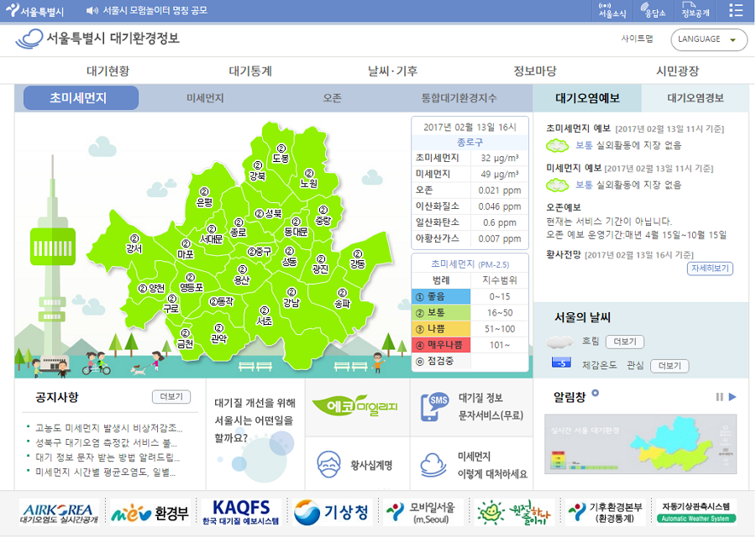Viewport: 756px width, 538px height.
Task: Click the 초미세먼지 forecast cloud status icon
Action: (557, 145)
